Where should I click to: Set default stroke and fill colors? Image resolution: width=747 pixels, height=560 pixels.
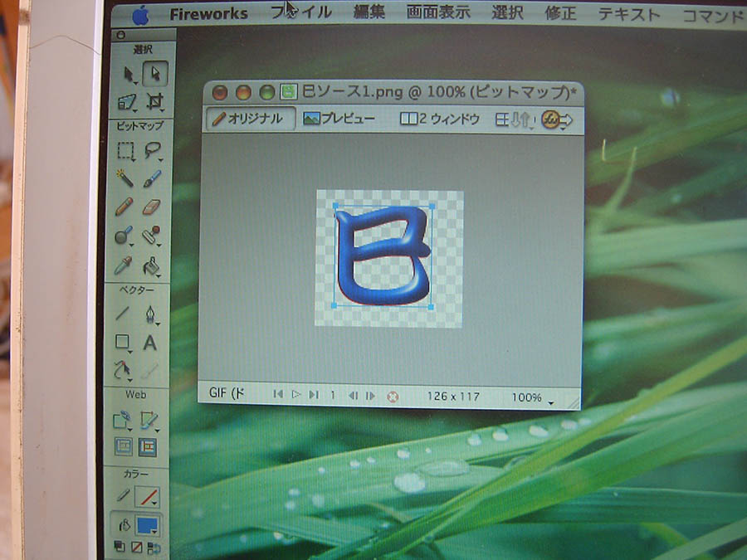[120, 547]
